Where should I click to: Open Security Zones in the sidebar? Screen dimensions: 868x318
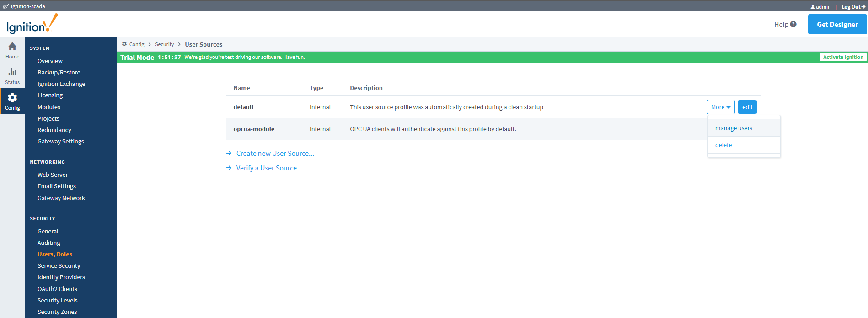(57, 312)
